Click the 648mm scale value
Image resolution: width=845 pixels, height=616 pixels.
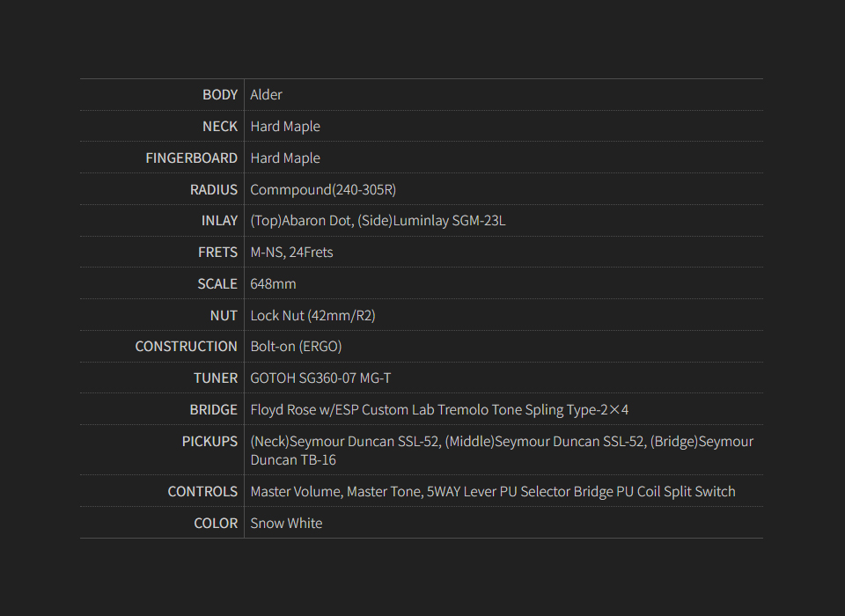(273, 284)
